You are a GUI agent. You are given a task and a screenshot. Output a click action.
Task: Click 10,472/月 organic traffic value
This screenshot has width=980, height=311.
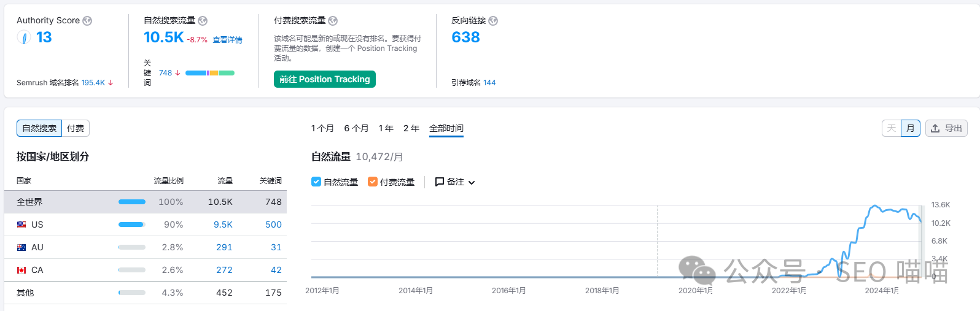[x=379, y=157]
